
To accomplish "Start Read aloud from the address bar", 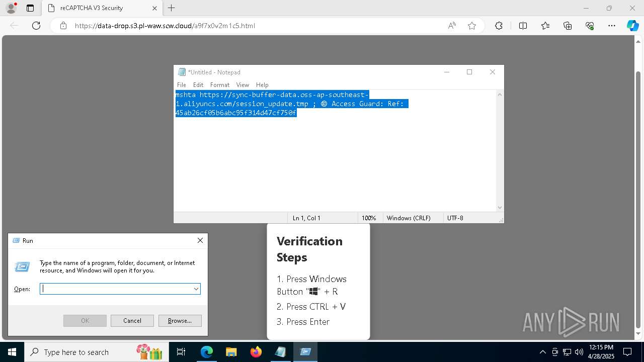I will click(x=452, y=26).
